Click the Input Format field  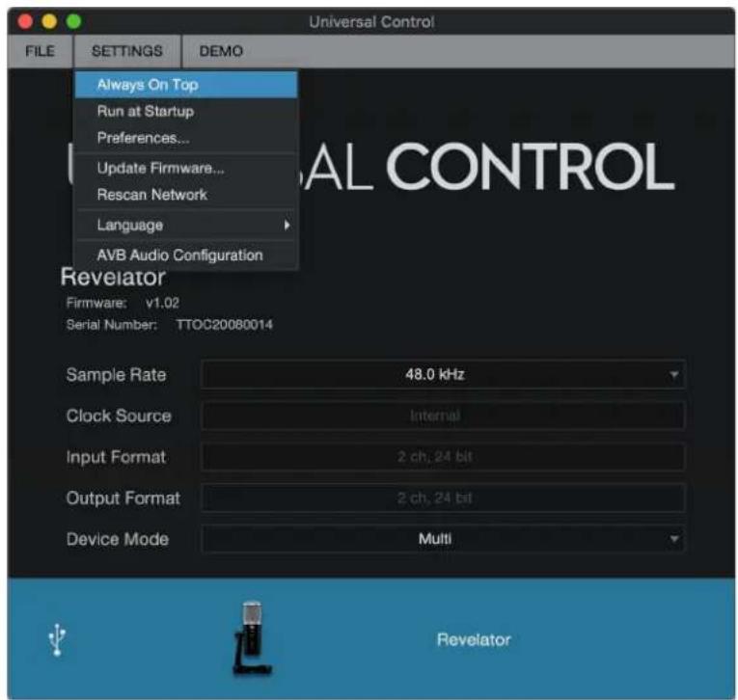[443, 457]
